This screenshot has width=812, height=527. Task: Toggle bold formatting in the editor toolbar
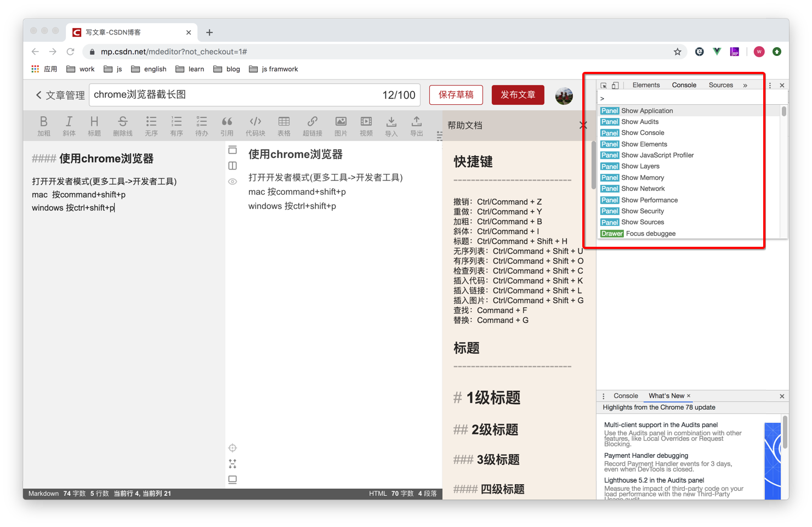pyautogui.click(x=44, y=125)
